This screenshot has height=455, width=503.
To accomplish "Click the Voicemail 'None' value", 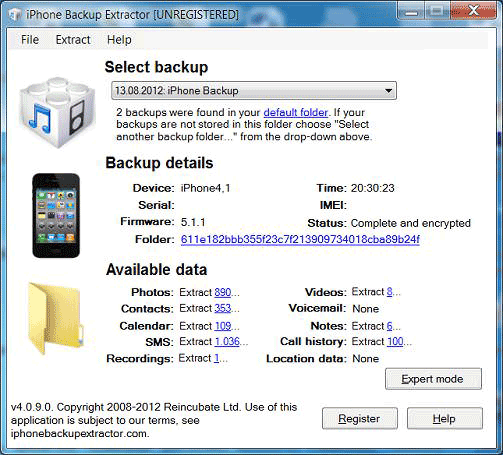I will click(366, 309).
